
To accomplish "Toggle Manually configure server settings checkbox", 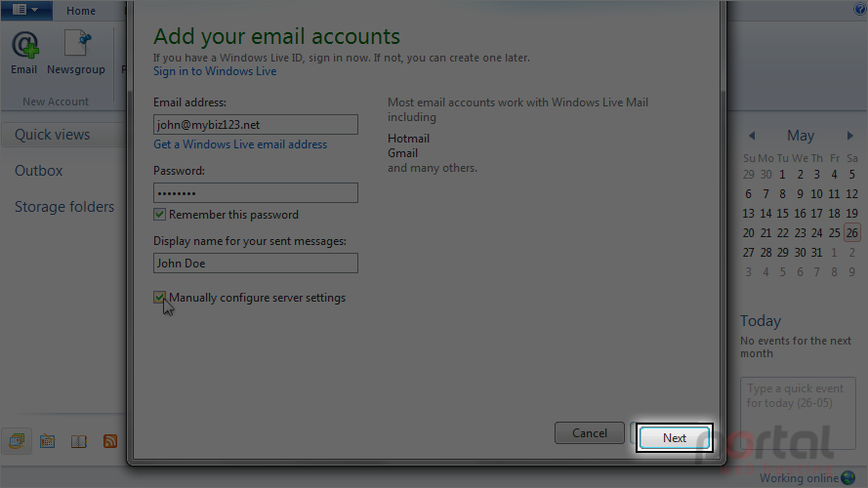I will point(159,298).
